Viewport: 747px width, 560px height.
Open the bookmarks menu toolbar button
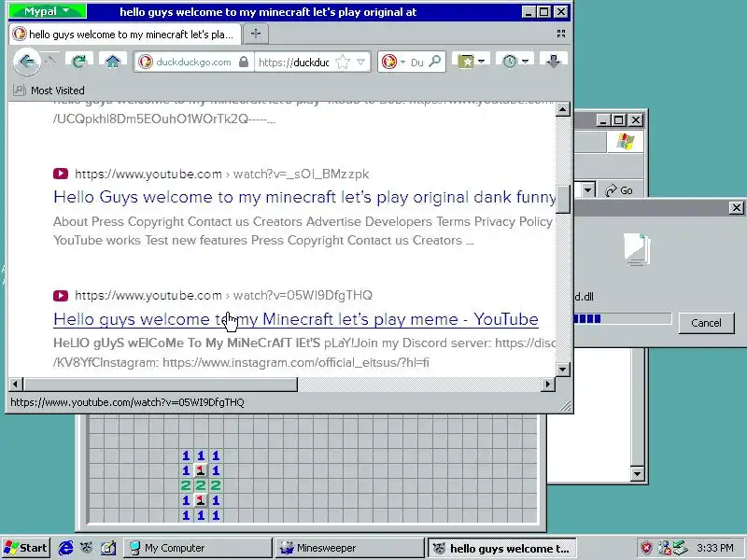tap(465, 62)
